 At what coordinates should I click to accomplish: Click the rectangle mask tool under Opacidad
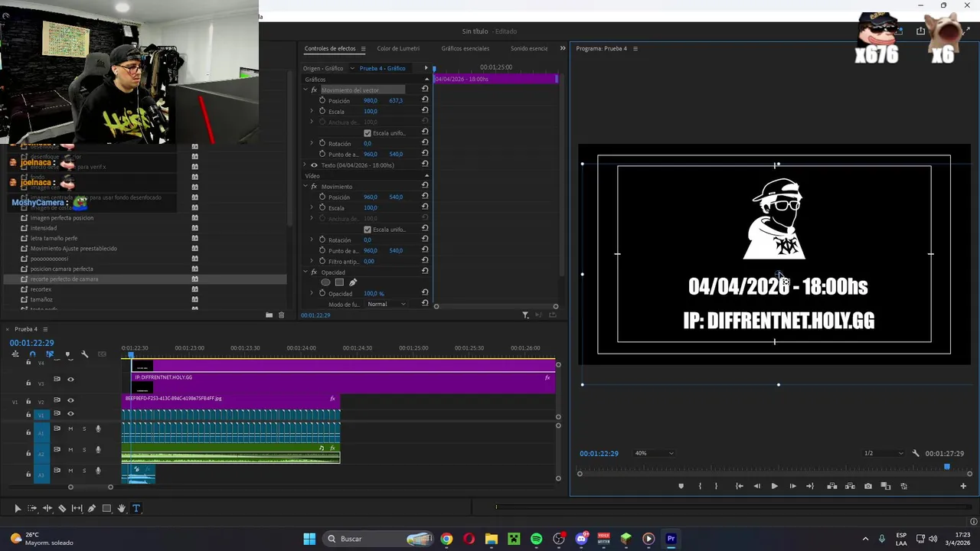click(x=339, y=282)
